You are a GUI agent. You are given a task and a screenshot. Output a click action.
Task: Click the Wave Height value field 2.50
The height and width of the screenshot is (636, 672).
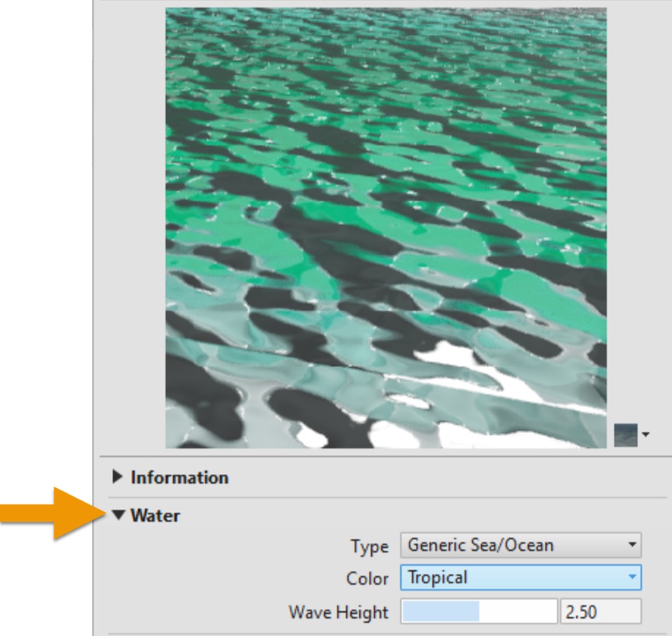(x=599, y=612)
